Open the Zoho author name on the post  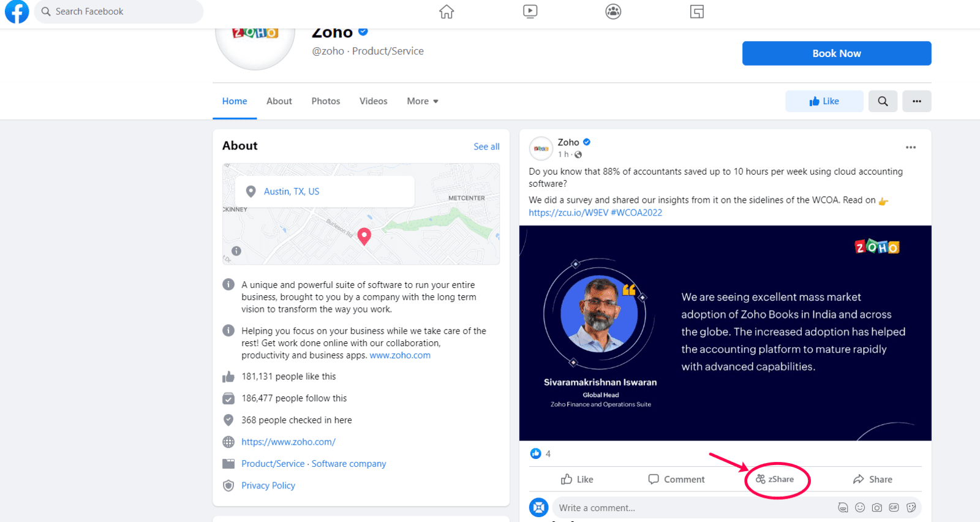coord(568,142)
